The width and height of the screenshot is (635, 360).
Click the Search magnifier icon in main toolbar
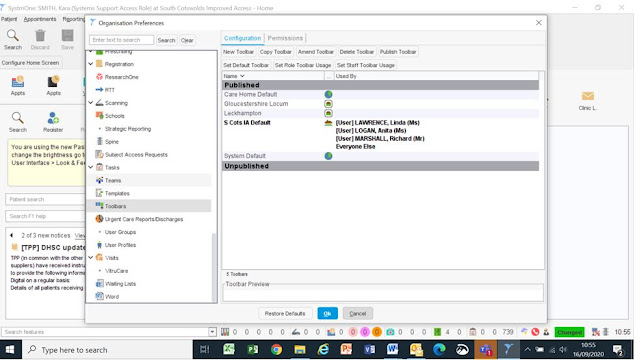pos(13,36)
